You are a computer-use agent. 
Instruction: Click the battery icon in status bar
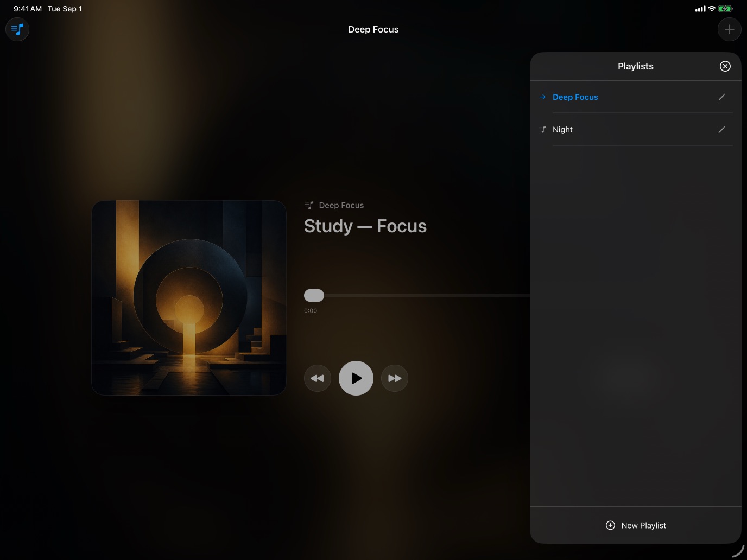(725, 9)
